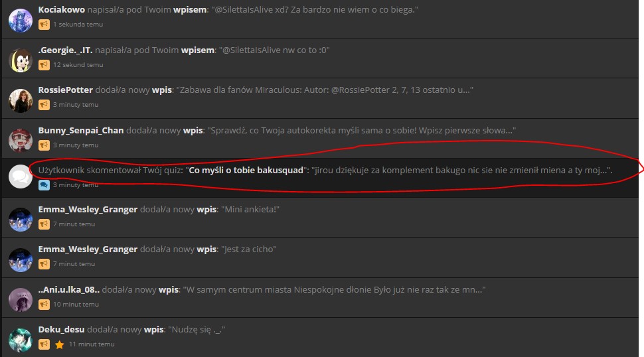Viewport: 644px width, 357px height.
Task: Open .Georgie._.IT. avatar picture
Action: point(21,60)
